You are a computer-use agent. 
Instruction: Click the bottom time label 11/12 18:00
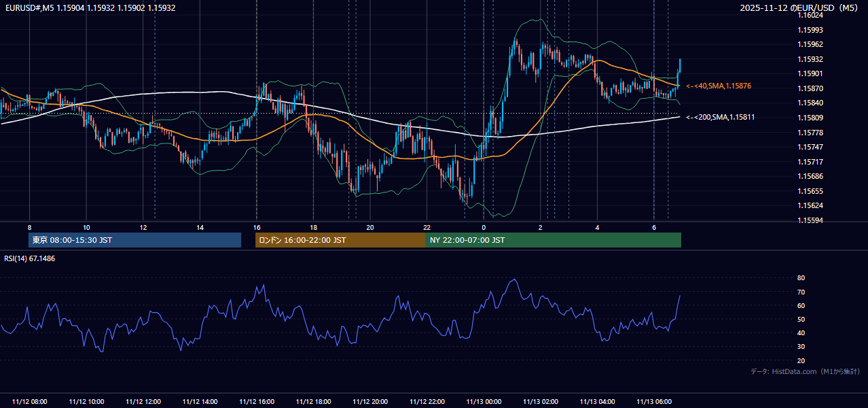[x=313, y=402]
